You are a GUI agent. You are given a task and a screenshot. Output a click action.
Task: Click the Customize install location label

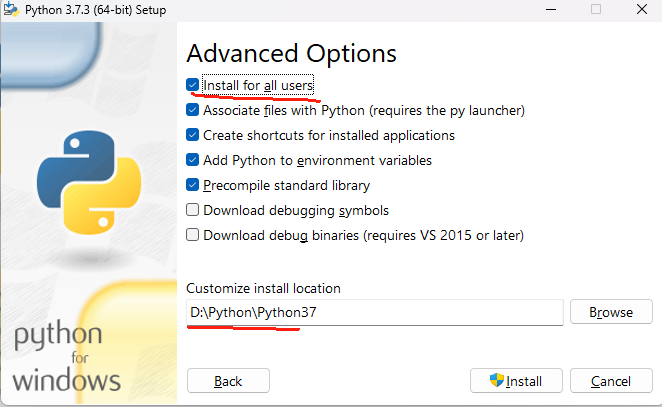(x=263, y=288)
